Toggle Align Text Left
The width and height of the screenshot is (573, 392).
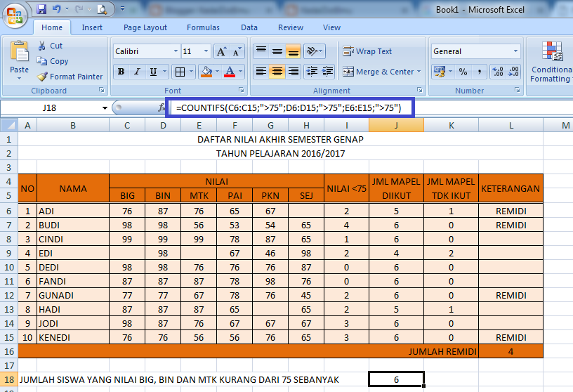(x=261, y=72)
